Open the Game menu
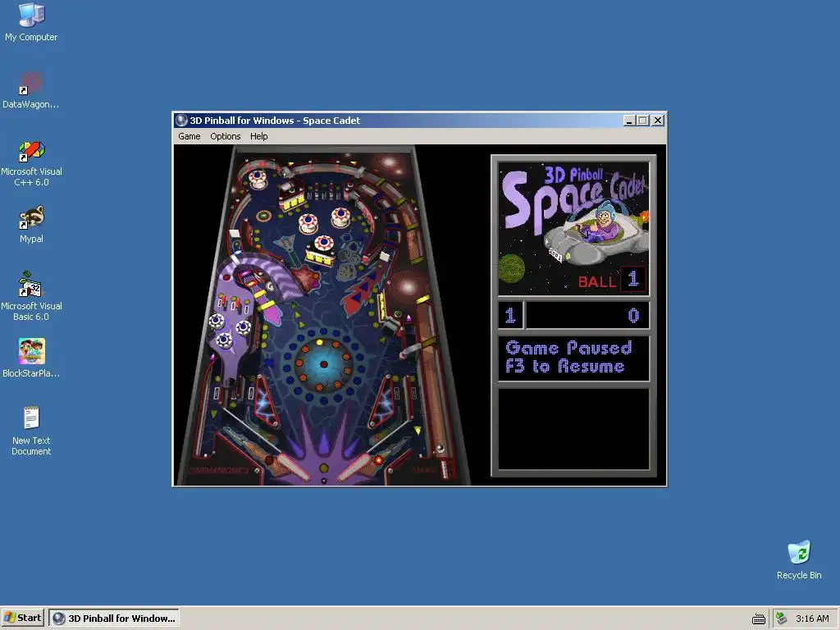Screen dimensions: 840x630 click(189, 136)
